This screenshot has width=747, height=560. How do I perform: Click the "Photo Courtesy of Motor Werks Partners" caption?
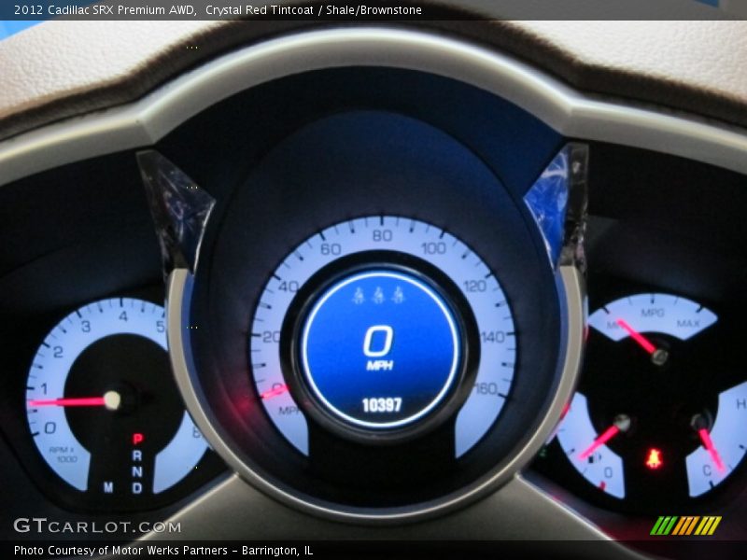(120, 551)
